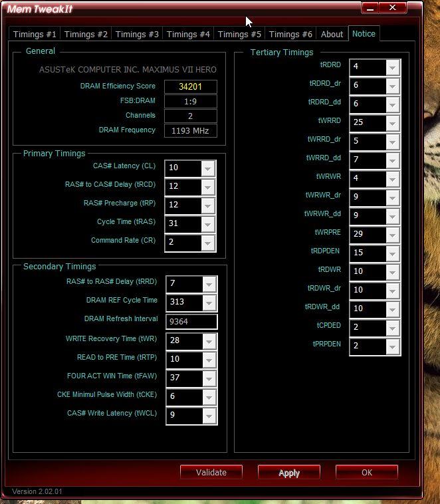The image size is (440, 504).
Task: Select the Notice tab
Action: pyautogui.click(x=364, y=33)
